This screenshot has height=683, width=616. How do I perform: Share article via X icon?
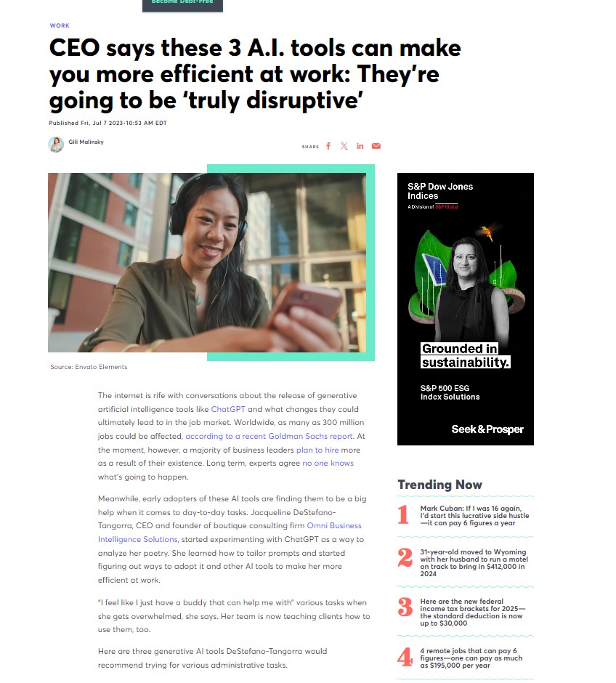[344, 146]
